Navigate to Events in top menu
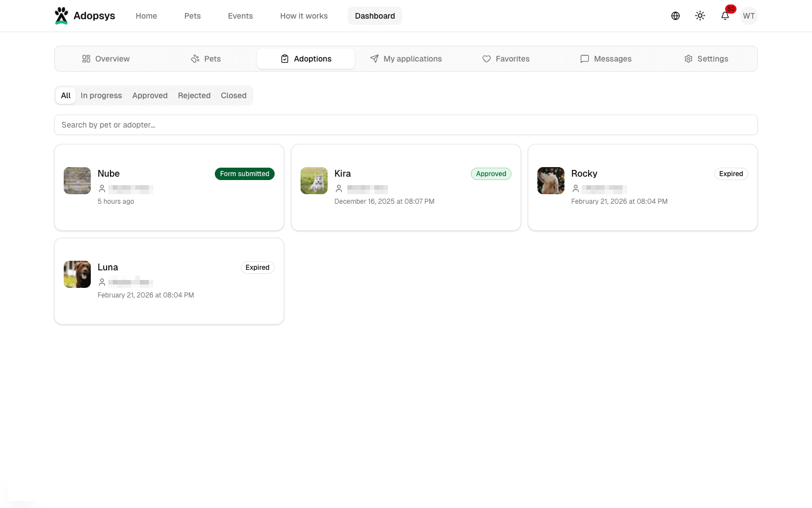The image size is (812, 508). point(240,16)
